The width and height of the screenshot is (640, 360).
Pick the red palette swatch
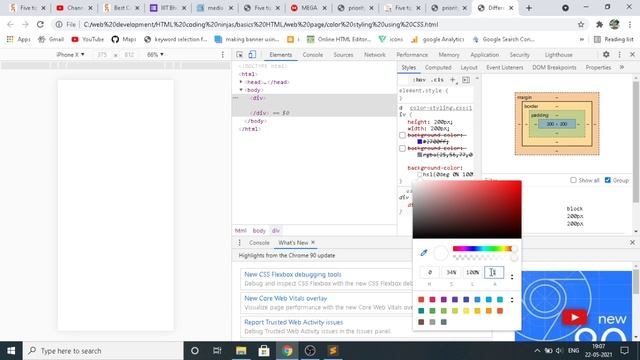click(x=421, y=300)
